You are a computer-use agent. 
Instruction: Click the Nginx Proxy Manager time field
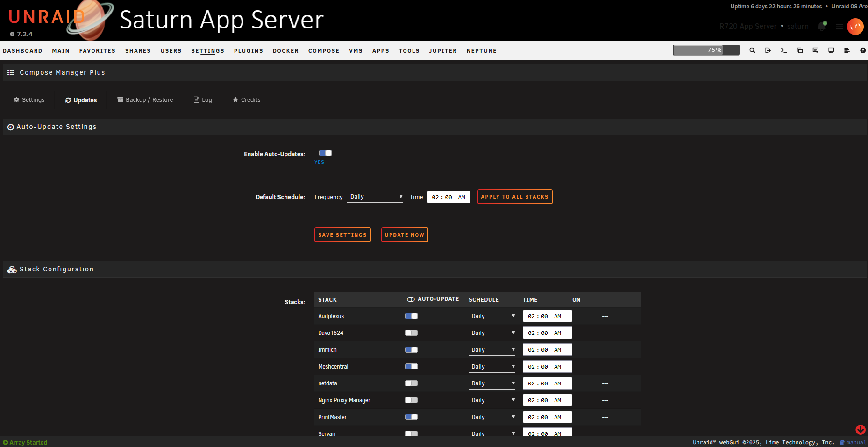coord(548,400)
